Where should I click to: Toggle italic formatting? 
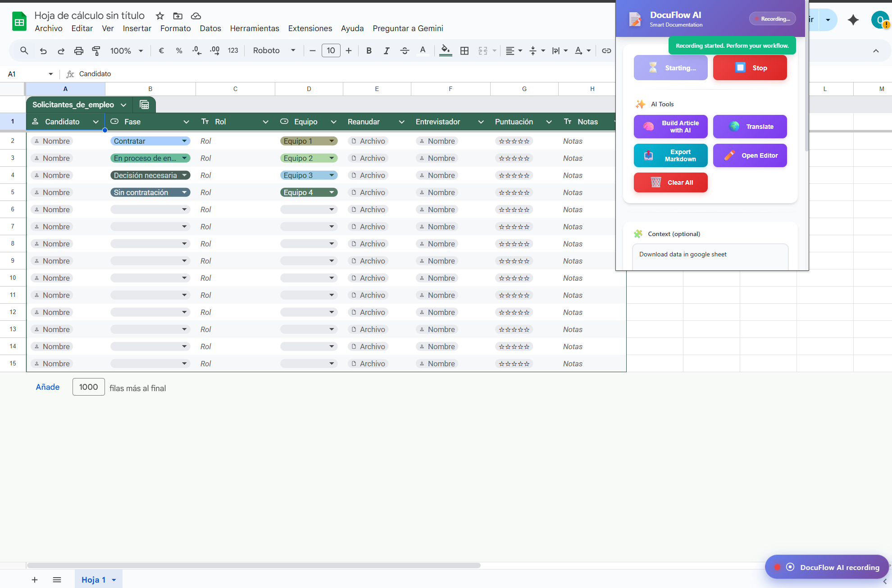pyautogui.click(x=387, y=51)
